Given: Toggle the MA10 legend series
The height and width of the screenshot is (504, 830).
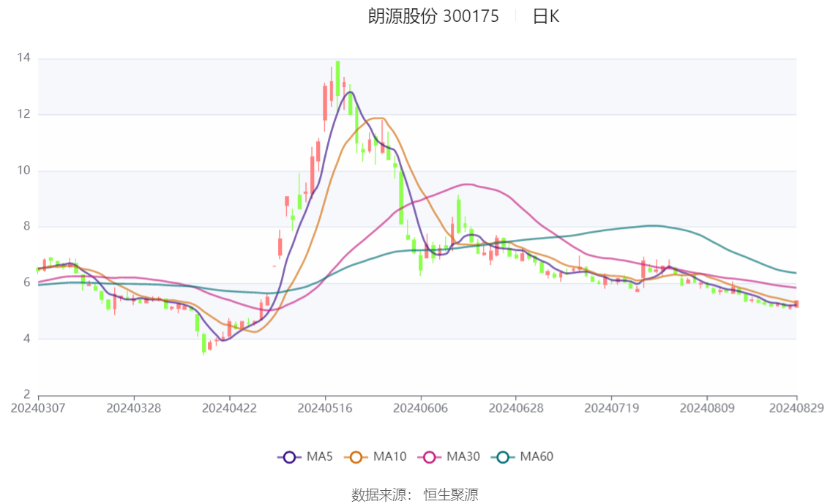Looking at the screenshot, I should click(x=375, y=457).
